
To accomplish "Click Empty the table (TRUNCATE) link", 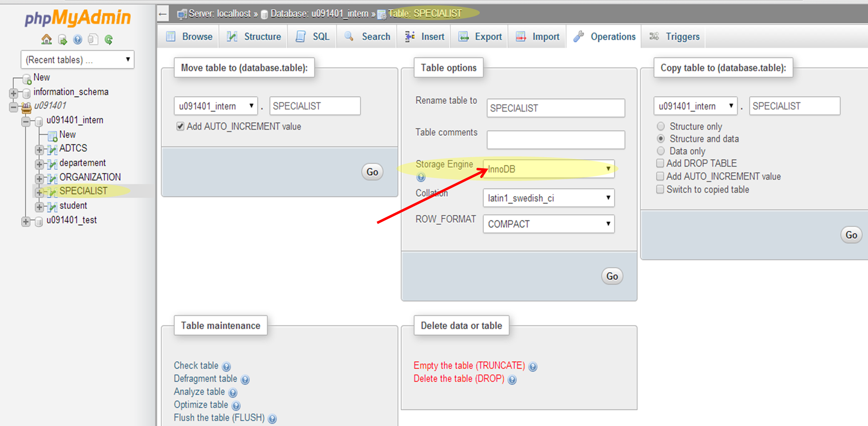I will [x=469, y=365].
